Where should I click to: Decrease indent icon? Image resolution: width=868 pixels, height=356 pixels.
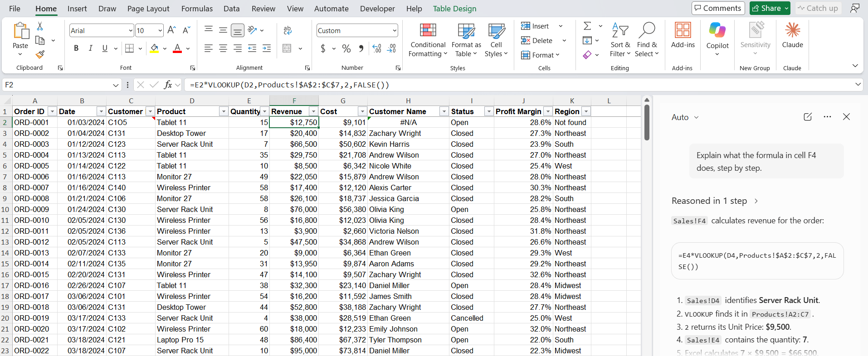point(252,48)
